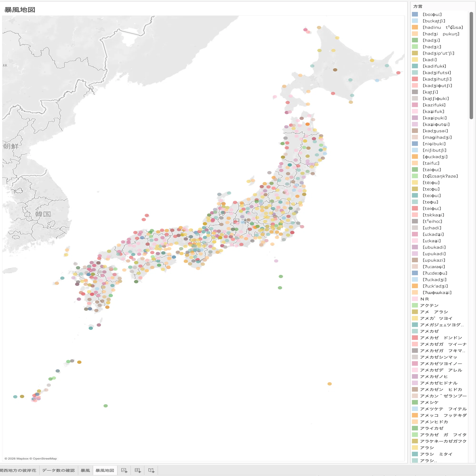
Task: Open the OpenStreetMap attribution link
Action: (43, 459)
